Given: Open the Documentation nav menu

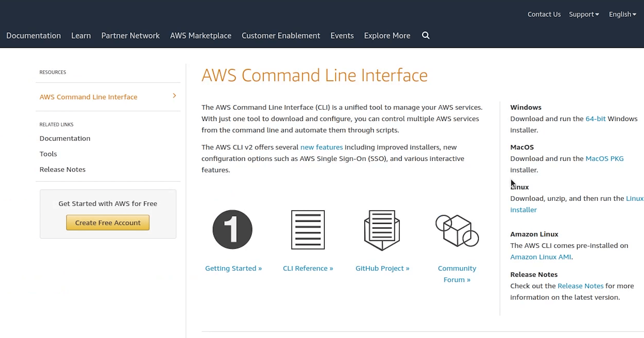Looking at the screenshot, I should point(34,35).
